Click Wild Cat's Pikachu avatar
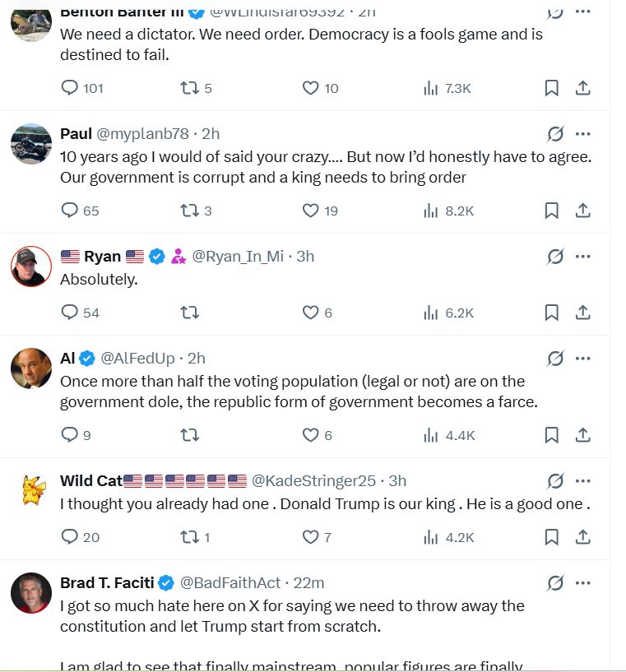Screen dimensions: 626x672 31,491
